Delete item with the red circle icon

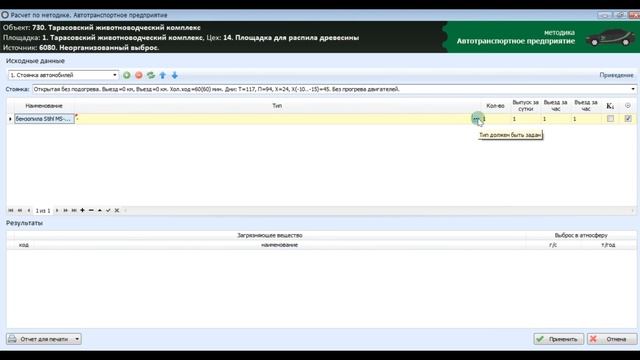pos(139,75)
